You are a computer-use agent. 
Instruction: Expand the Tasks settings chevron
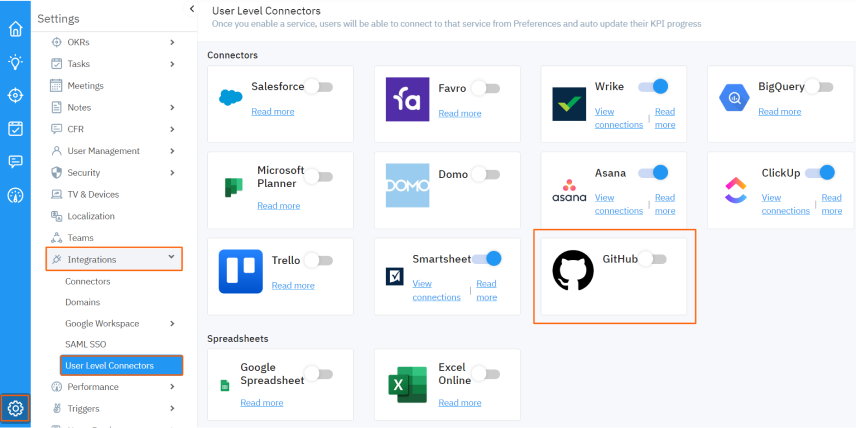point(172,64)
